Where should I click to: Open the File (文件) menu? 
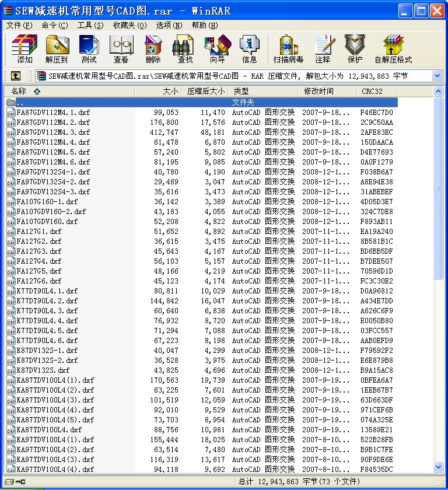[19, 25]
